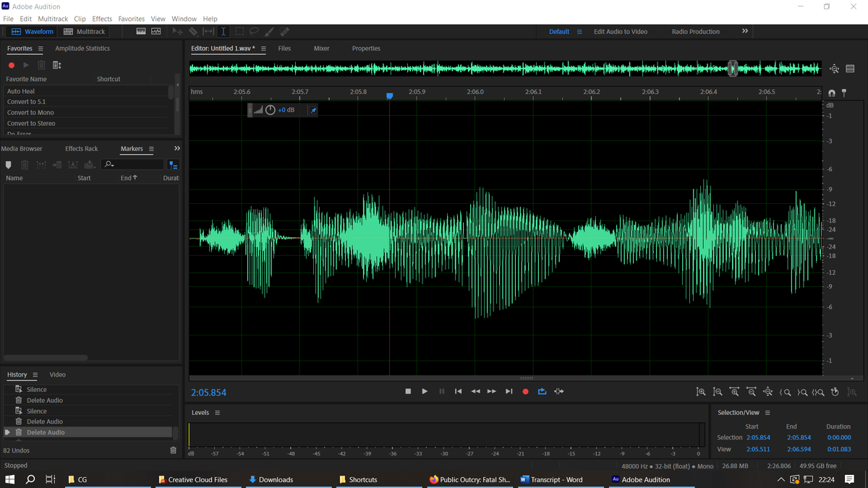Switch to the Files tab

[x=284, y=48]
